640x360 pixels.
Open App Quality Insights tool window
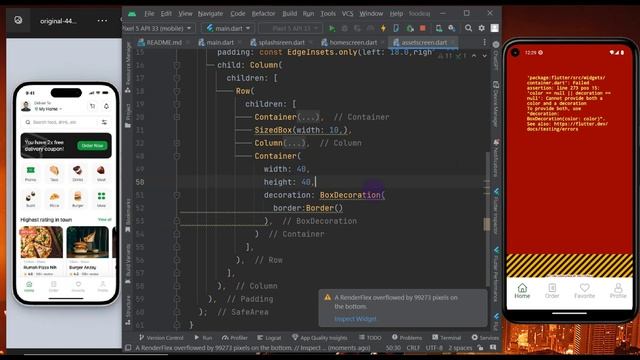(320, 338)
